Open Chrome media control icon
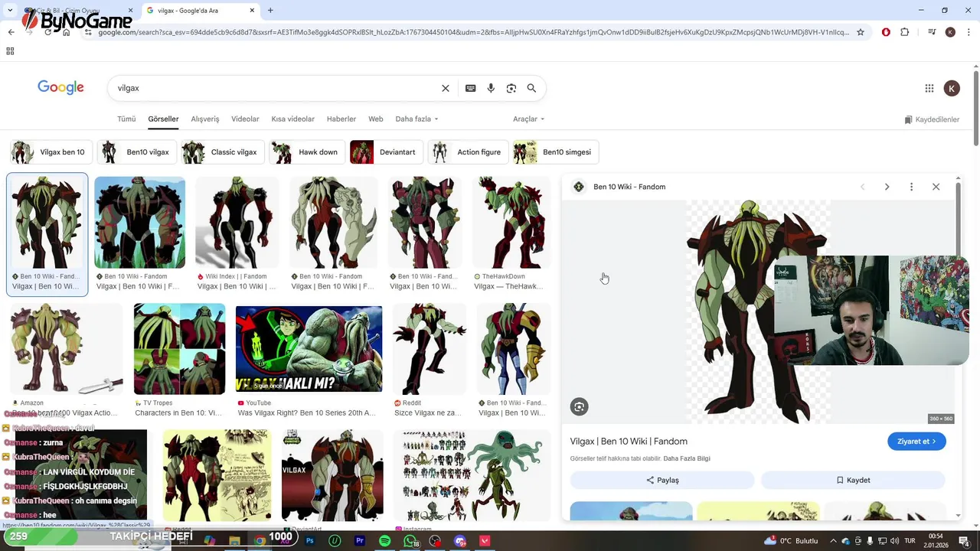The image size is (980, 551). tap(932, 32)
